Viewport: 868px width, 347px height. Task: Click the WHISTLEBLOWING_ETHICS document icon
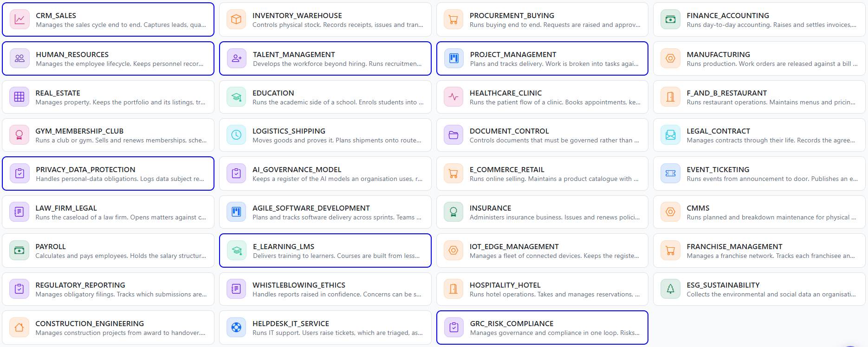[236, 289]
